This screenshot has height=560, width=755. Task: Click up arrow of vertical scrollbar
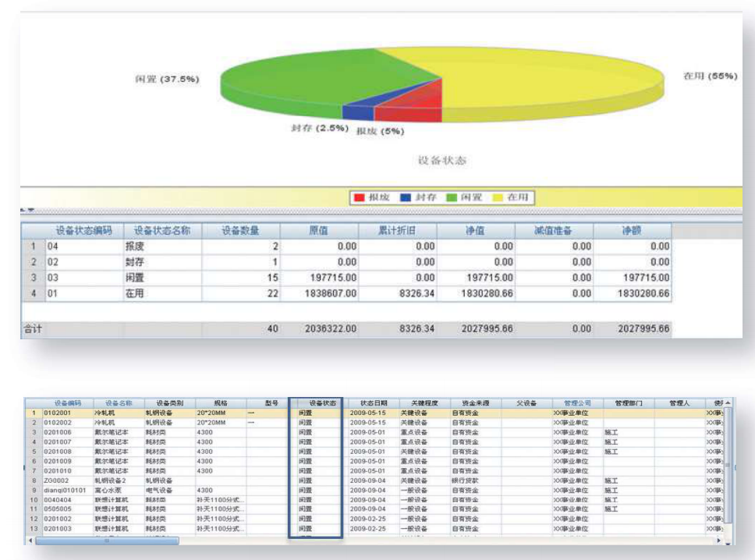[x=728, y=402]
